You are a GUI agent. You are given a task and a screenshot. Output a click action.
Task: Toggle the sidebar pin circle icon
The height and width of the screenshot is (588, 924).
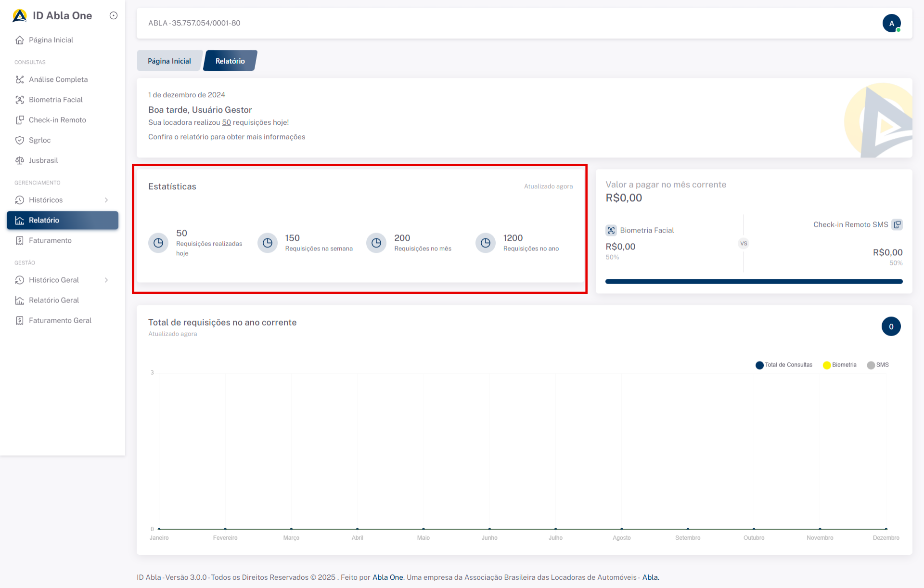click(114, 15)
